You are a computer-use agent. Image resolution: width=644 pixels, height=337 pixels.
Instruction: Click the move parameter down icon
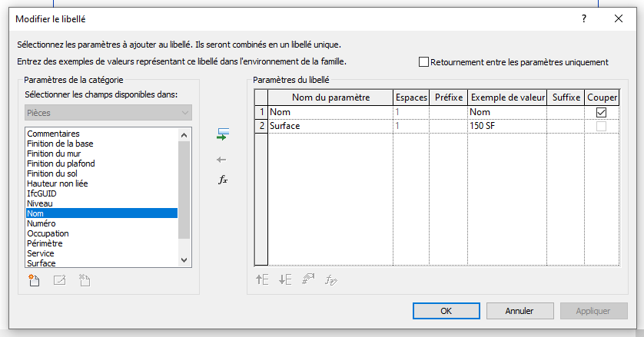pos(285,280)
